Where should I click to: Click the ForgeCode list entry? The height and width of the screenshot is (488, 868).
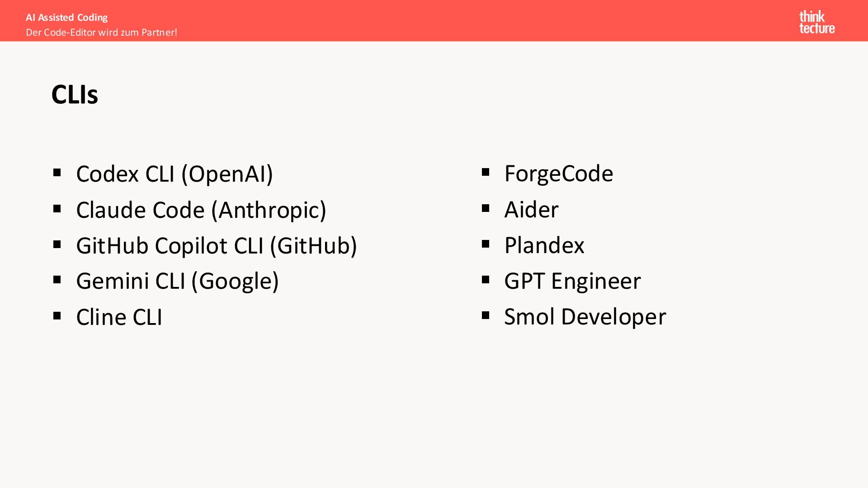coord(558,174)
